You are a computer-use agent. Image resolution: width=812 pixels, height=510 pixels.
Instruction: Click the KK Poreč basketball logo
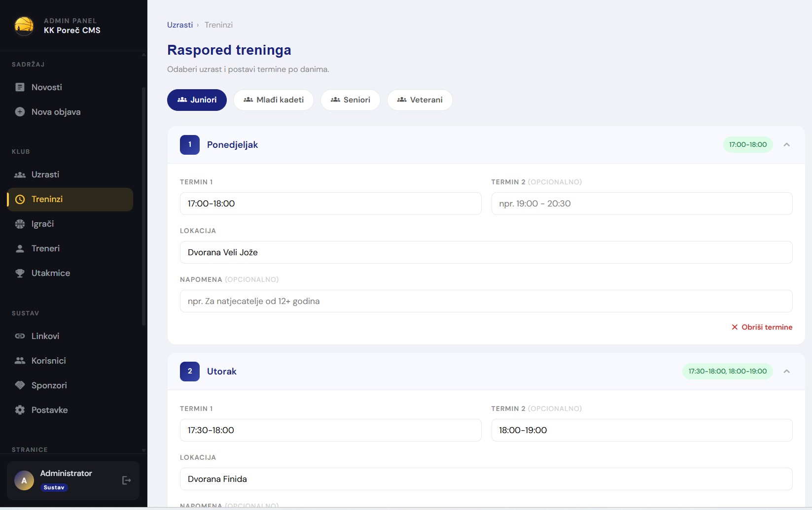(x=24, y=26)
